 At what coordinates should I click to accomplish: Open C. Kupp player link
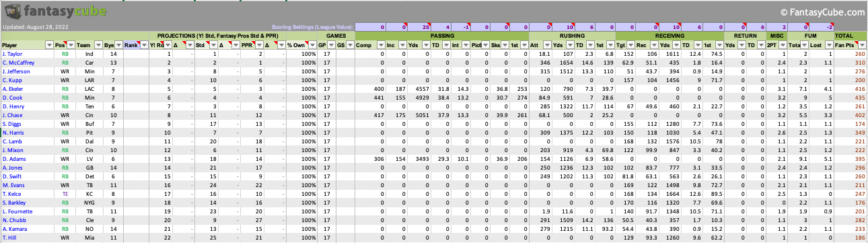coord(11,79)
